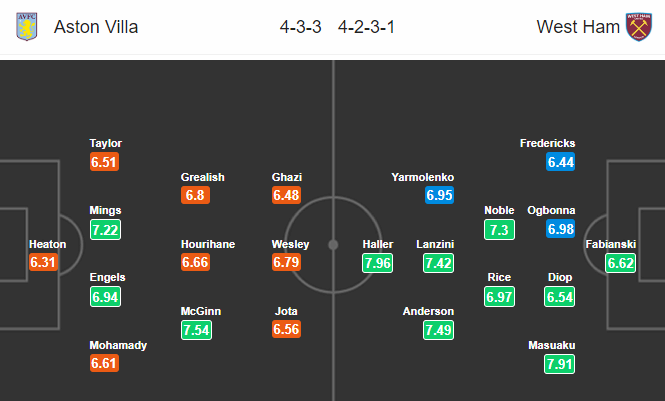Click Mohamady's 6.61 rating badge
665x401 pixels.
[104, 363]
